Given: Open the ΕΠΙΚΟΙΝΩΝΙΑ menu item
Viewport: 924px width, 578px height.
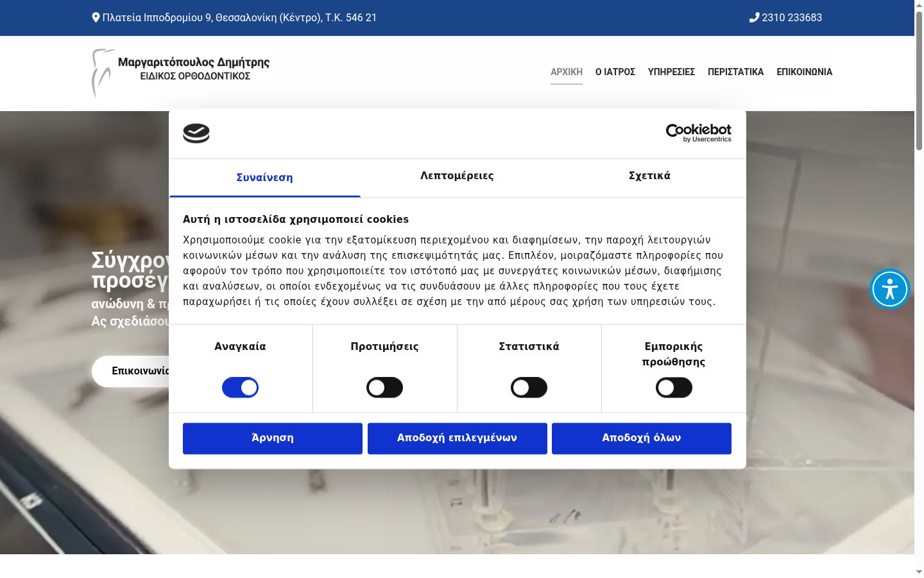Looking at the screenshot, I should click(x=805, y=72).
